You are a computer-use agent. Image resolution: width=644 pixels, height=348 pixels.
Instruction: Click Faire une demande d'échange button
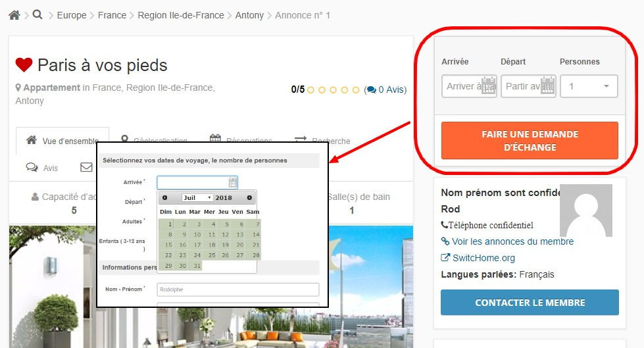point(530,141)
